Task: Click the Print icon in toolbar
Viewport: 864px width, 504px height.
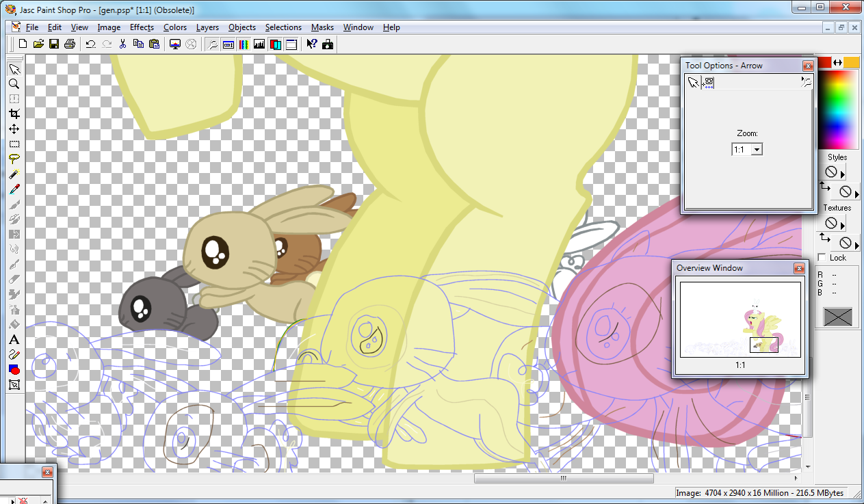Action: coord(69,44)
